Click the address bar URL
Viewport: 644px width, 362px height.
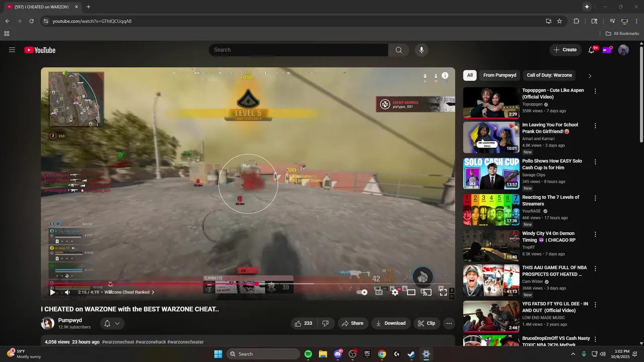92,21
